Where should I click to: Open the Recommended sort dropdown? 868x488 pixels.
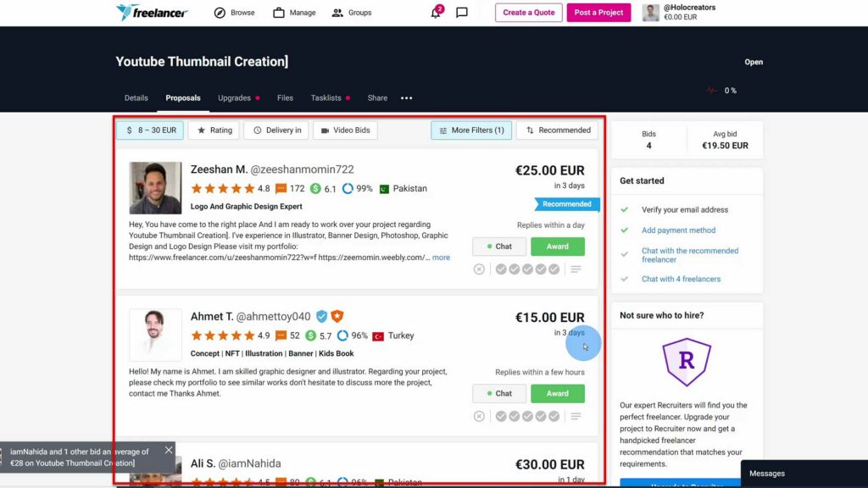[x=558, y=130]
